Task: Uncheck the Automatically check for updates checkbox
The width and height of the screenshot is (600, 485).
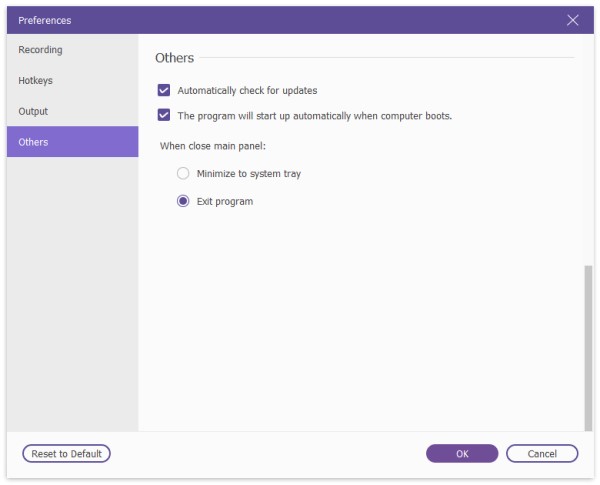Action: click(164, 90)
